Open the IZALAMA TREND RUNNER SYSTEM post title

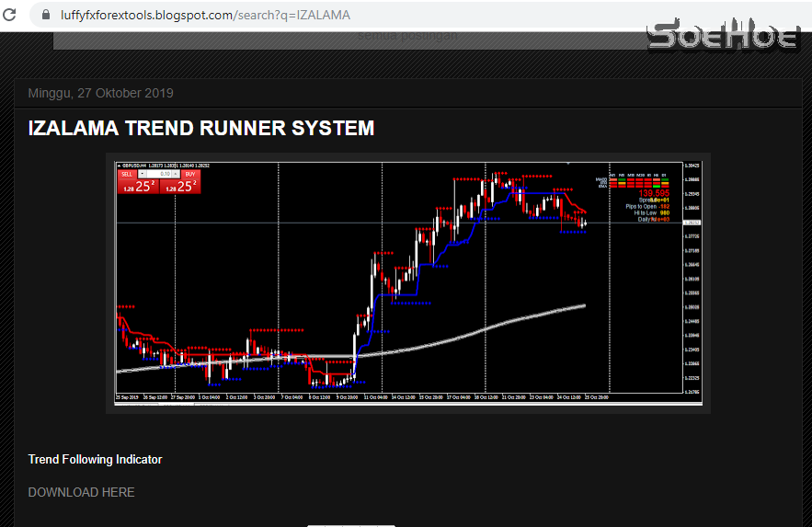tap(201, 128)
